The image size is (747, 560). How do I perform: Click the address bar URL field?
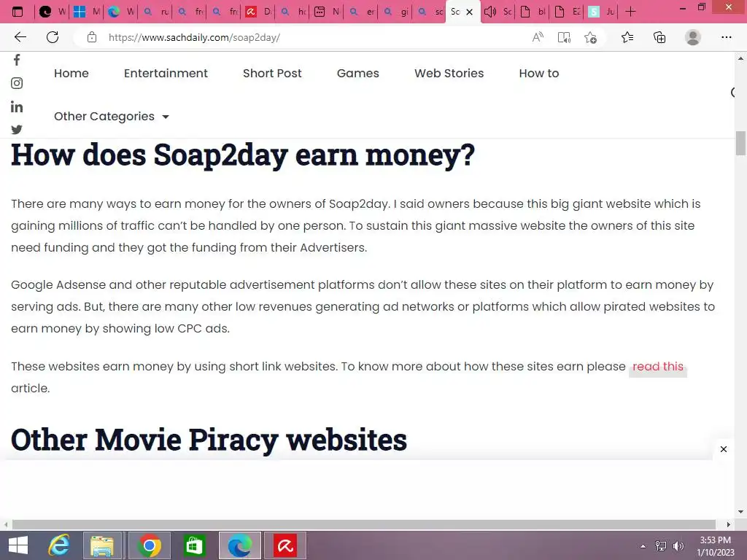tap(305, 37)
